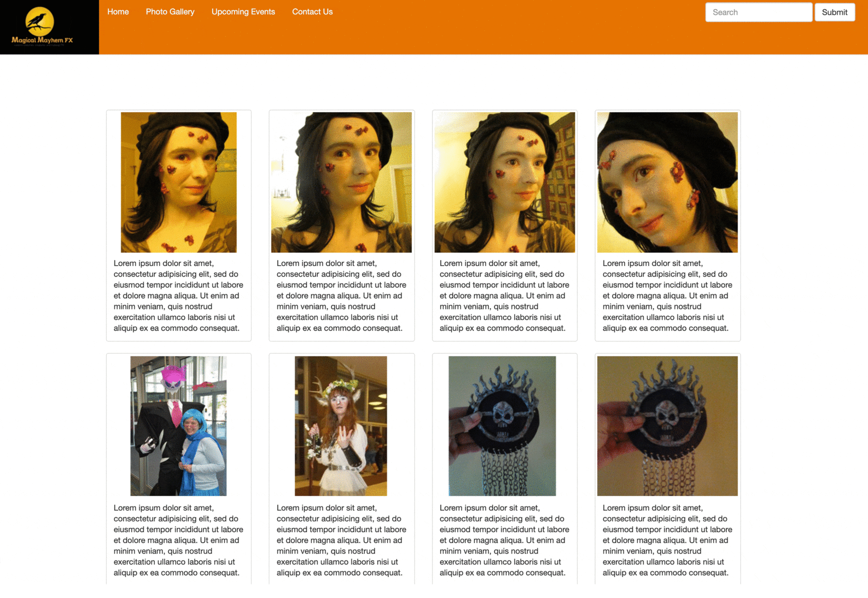View third beret photo with framed wall
This screenshot has width=868, height=598.
point(504,182)
